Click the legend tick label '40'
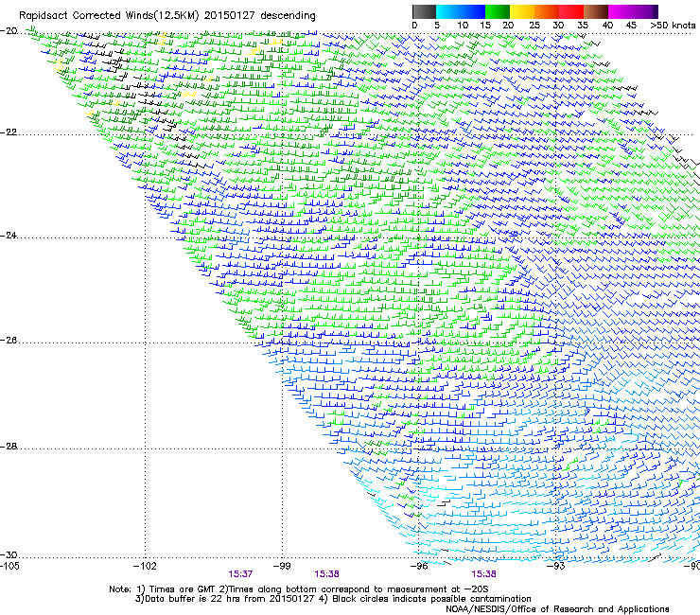 (607, 26)
